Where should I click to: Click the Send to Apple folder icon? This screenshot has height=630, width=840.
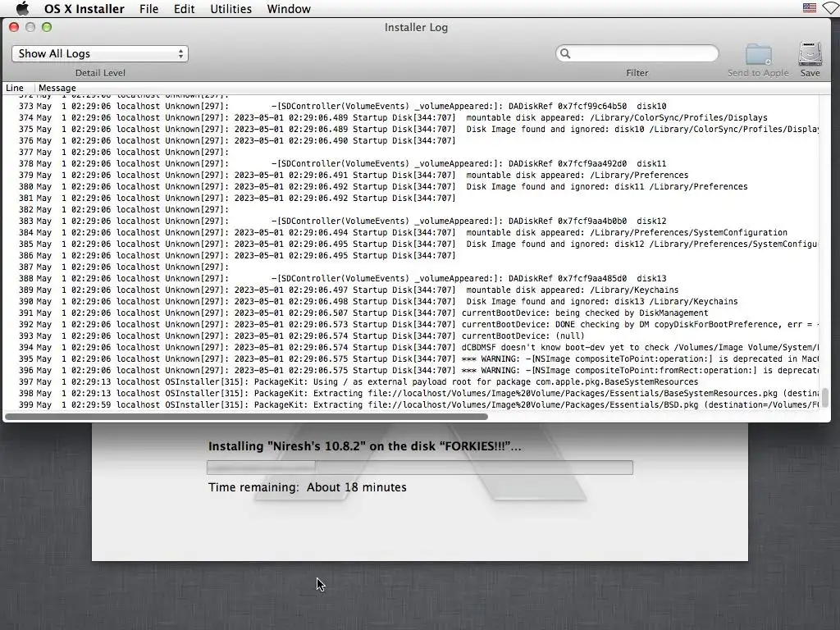(x=758, y=54)
